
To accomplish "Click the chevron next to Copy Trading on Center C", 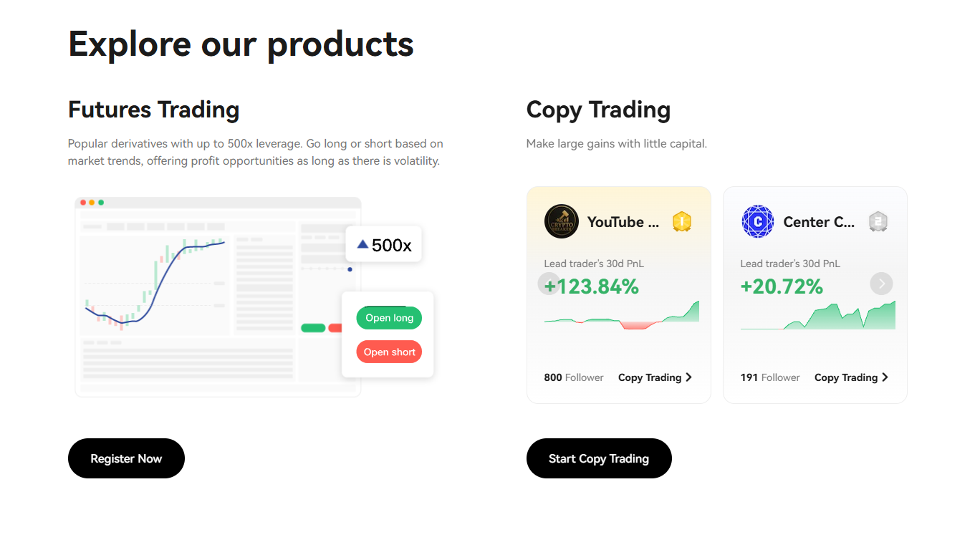I will [x=885, y=377].
